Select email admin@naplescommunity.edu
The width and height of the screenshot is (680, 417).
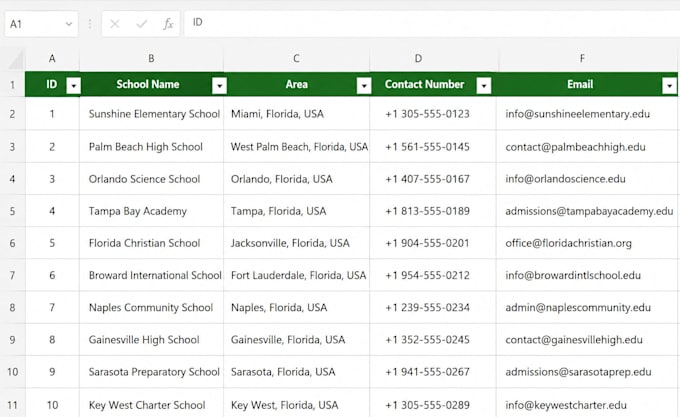[x=578, y=308]
